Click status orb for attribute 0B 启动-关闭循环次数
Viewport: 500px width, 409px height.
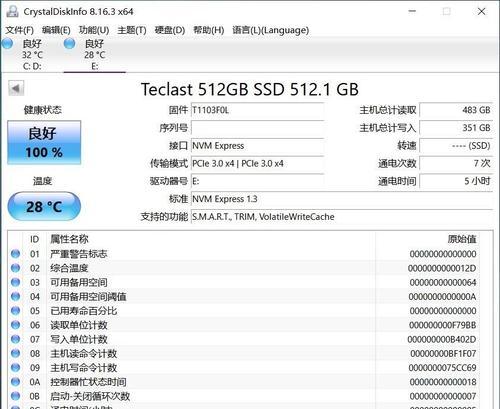15,396
